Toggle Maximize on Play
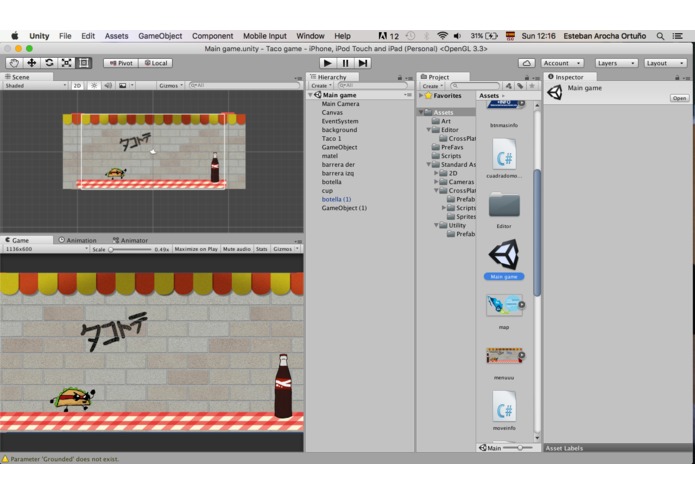The height and width of the screenshot is (494, 695). click(196, 249)
